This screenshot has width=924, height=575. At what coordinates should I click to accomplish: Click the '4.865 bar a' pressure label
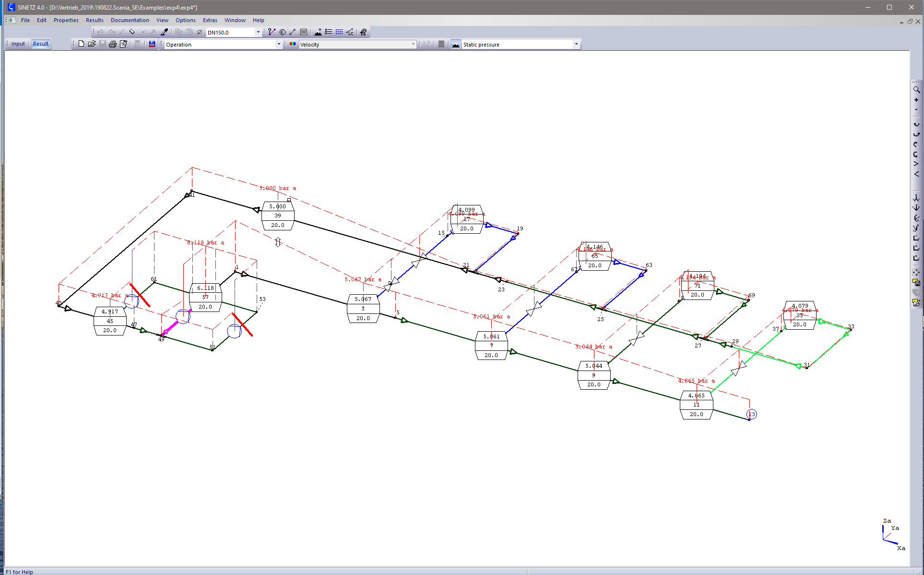pyautogui.click(x=696, y=381)
